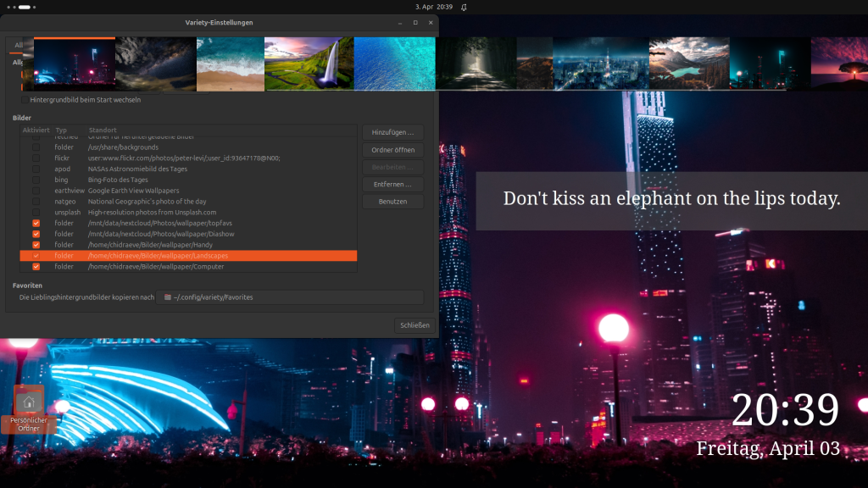
Task: Sort the list by the Standort column header
Action: [x=102, y=130]
